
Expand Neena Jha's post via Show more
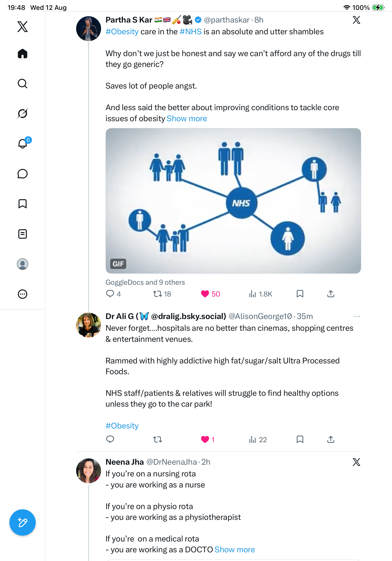point(235,549)
